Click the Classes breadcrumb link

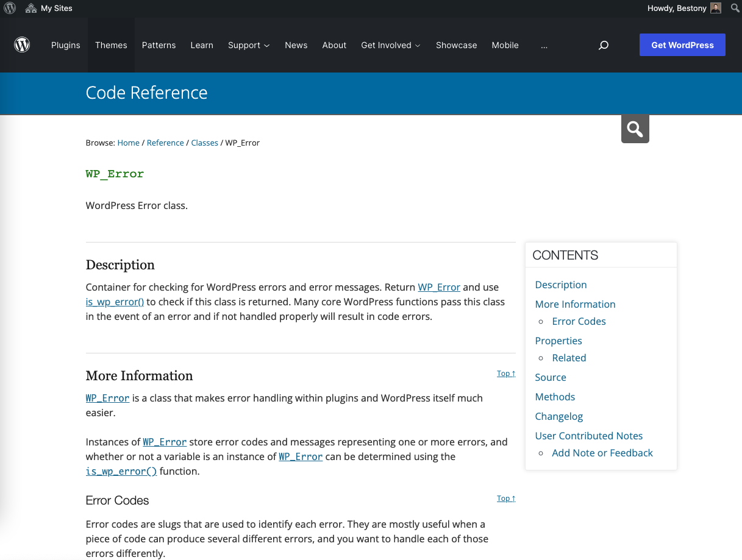pyautogui.click(x=204, y=143)
